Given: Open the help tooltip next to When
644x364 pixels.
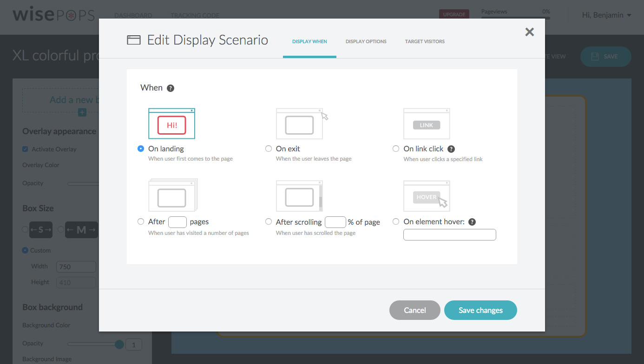Looking at the screenshot, I should click(171, 87).
